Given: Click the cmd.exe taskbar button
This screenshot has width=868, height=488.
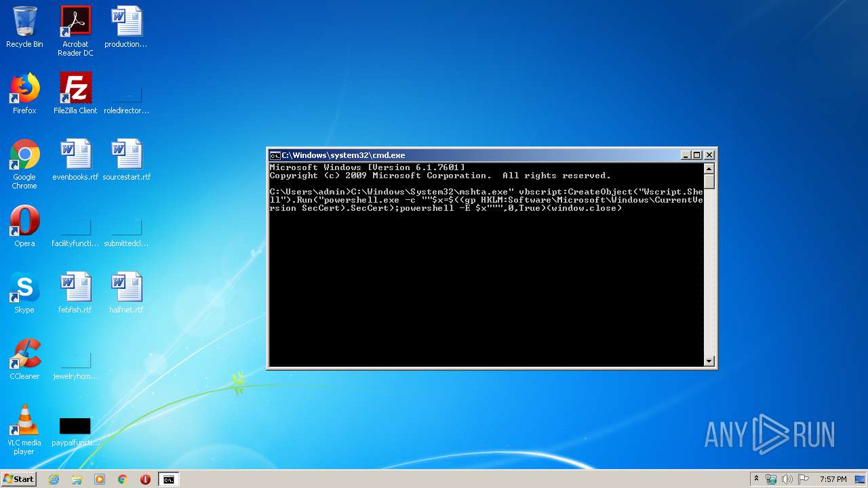Looking at the screenshot, I should [x=168, y=479].
